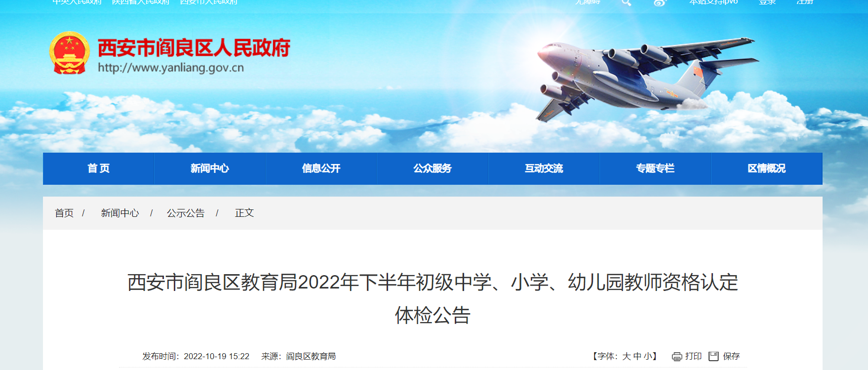Open the 新闻中心 navigation menu
Image resolution: width=868 pixels, height=370 pixels.
click(210, 168)
